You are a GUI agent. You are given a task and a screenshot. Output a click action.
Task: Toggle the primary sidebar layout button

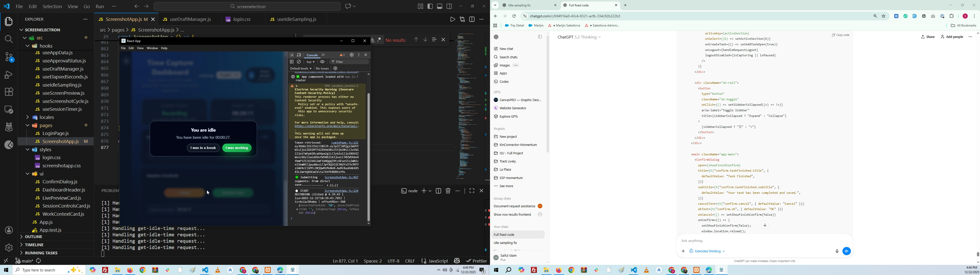pyautogui.click(x=430, y=6)
